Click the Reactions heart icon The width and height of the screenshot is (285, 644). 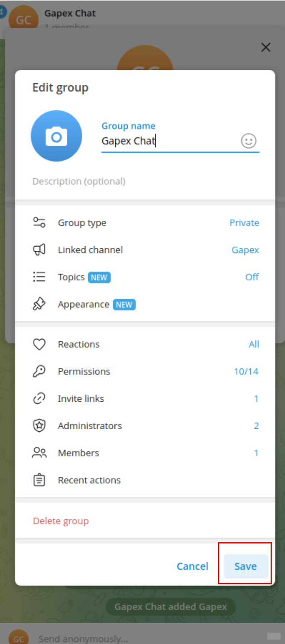39,344
